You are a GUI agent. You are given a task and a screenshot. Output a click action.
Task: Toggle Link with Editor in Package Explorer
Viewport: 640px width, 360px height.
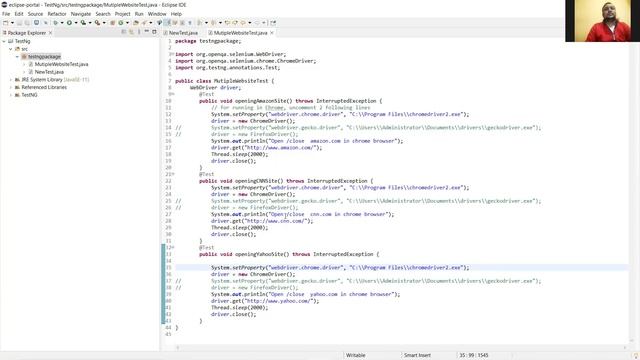pyautogui.click(x=131, y=32)
